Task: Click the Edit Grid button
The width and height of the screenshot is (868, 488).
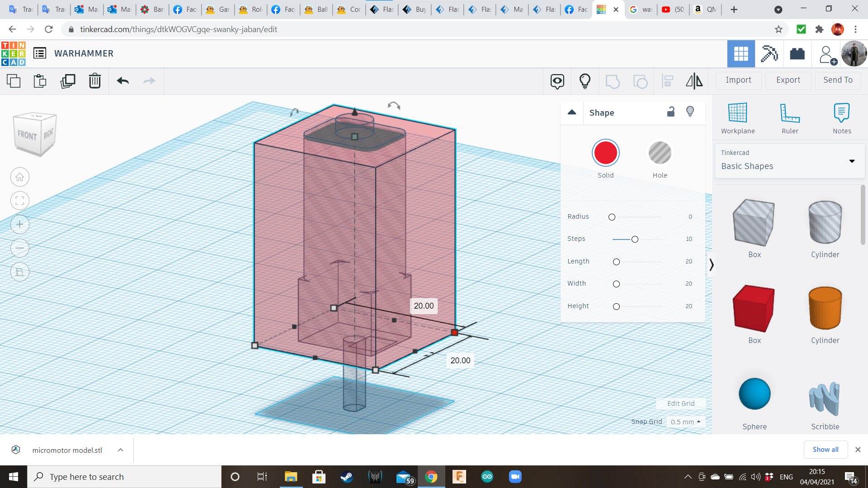Action: 680,404
